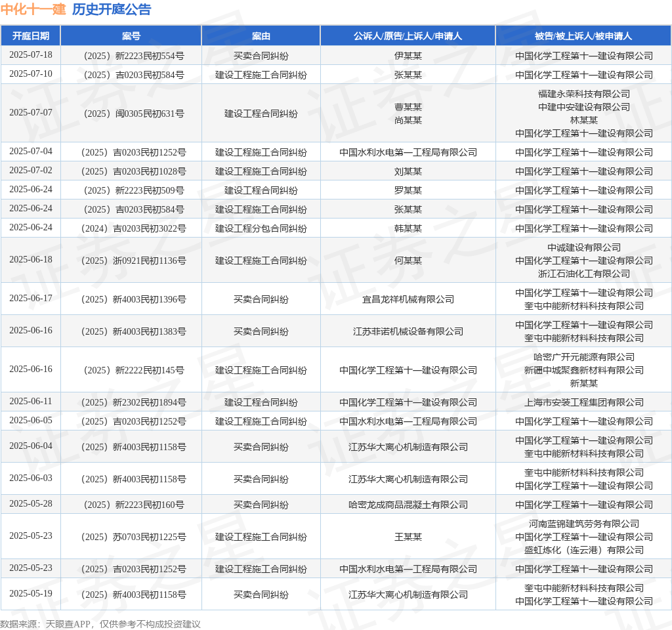Viewport: 672px width, 630px height.
Task: Click plaintiff 江苏菲诺机械设备有限公司
Action: (408, 331)
